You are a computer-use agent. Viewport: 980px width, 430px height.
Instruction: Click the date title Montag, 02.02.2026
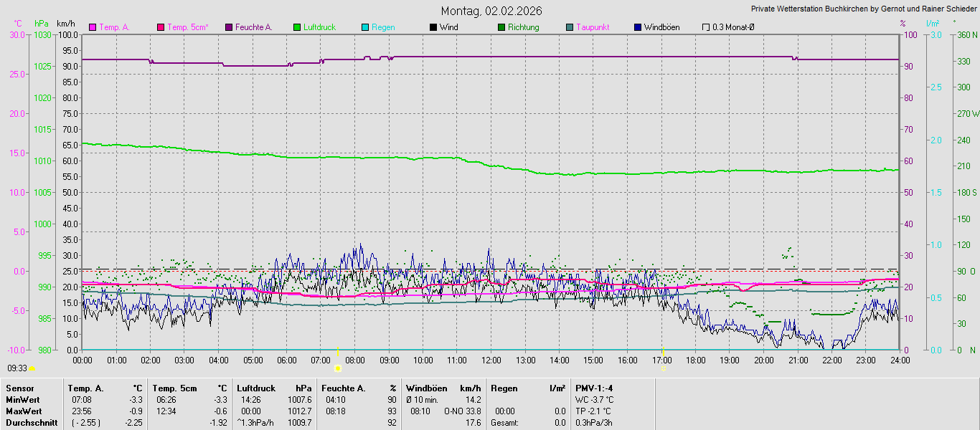[x=491, y=11]
